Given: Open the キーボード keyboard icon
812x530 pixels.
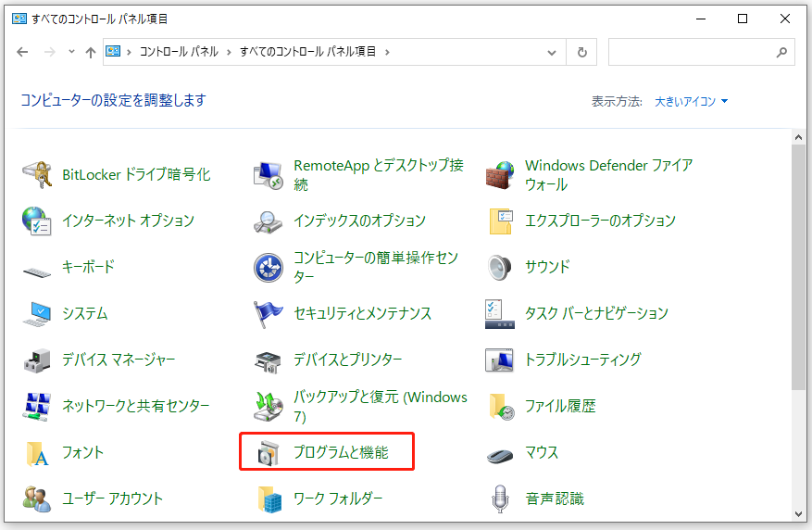Looking at the screenshot, I should (x=37, y=271).
